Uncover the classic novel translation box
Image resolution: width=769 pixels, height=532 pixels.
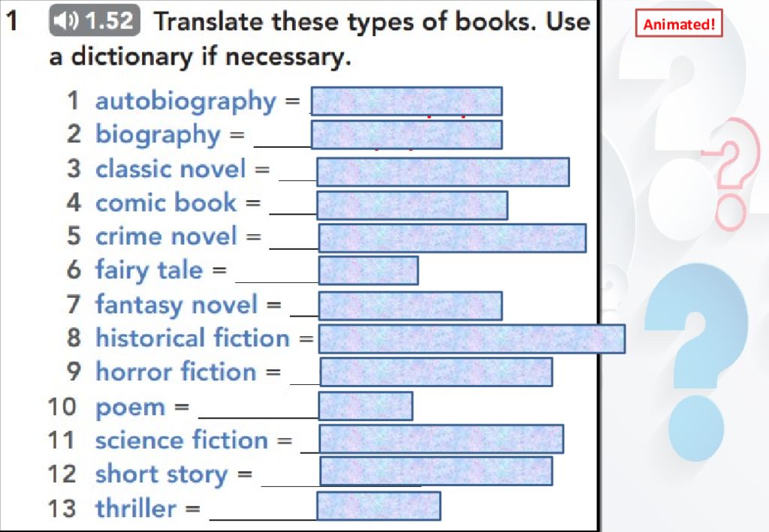(443, 171)
